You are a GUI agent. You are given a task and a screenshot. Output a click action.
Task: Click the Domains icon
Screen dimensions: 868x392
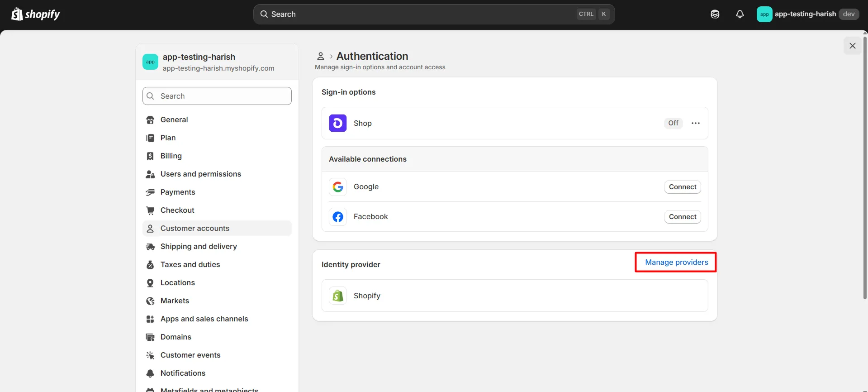150,337
